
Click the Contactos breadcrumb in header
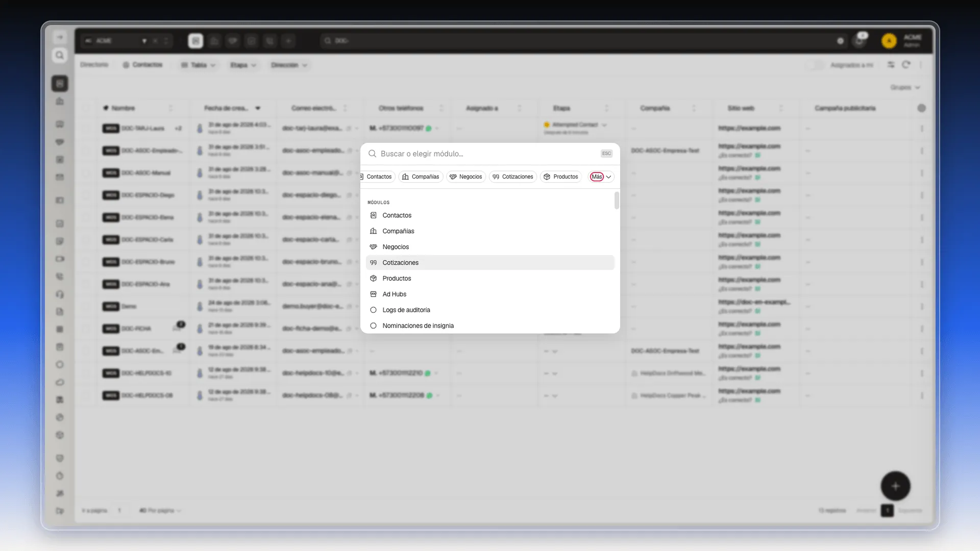tap(142, 65)
